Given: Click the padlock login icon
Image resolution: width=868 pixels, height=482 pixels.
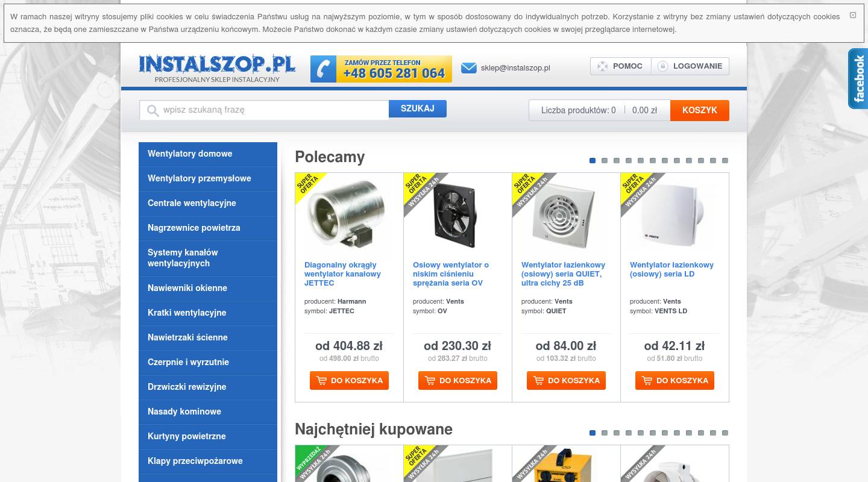Looking at the screenshot, I should click(x=662, y=66).
